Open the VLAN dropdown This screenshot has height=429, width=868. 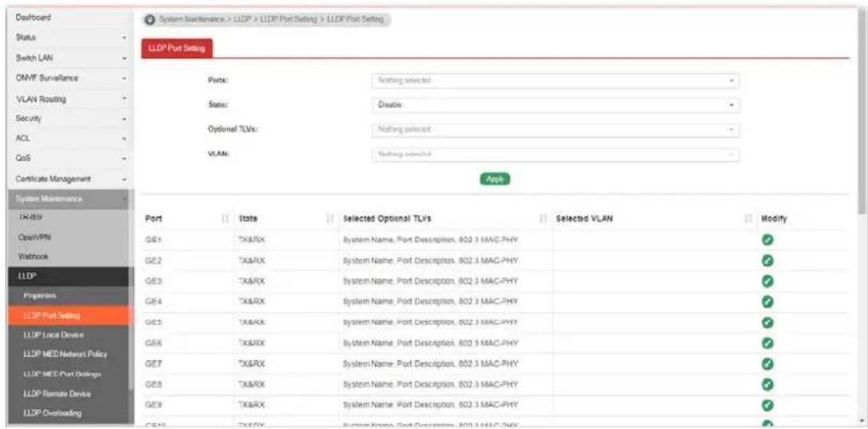556,154
